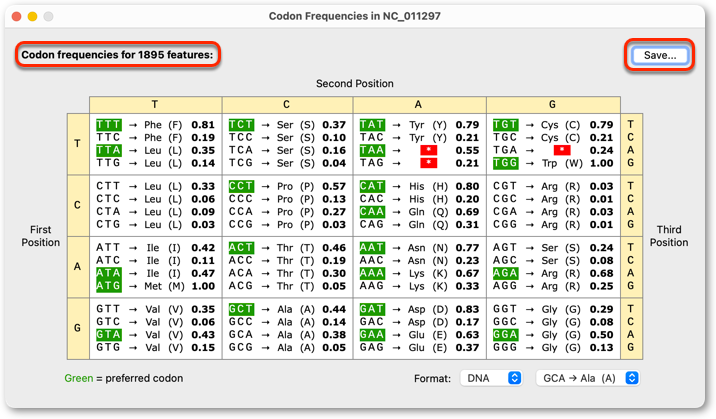Select the highlighted TAA codon
The width and height of the screenshot is (716, 419).
click(372, 150)
